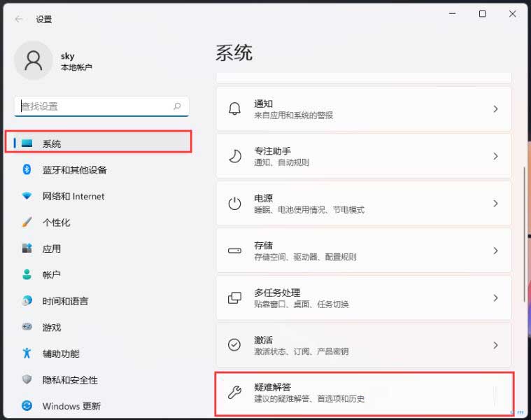
Task: Click the Windows 更新 sync icon
Action: point(27,406)
